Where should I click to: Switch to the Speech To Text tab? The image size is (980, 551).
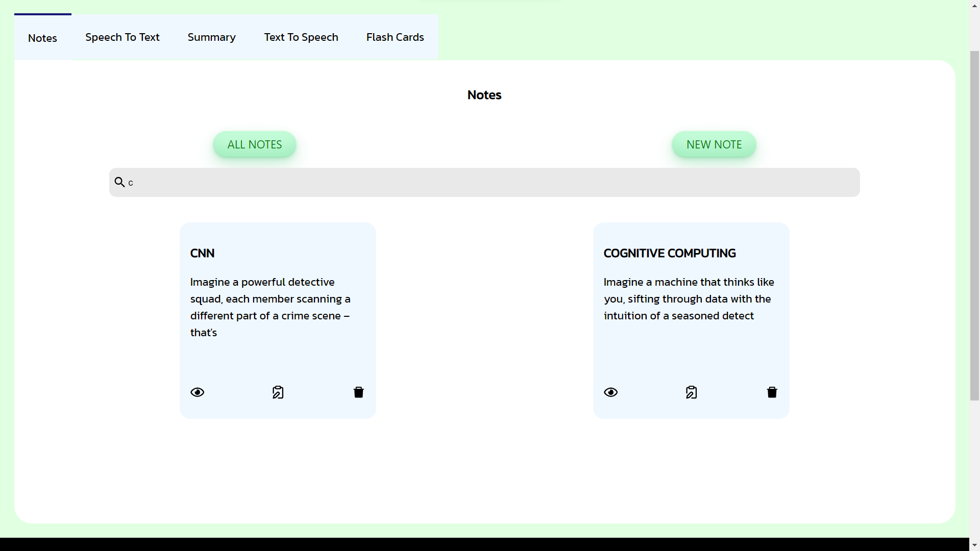click(x=122, y=37)
